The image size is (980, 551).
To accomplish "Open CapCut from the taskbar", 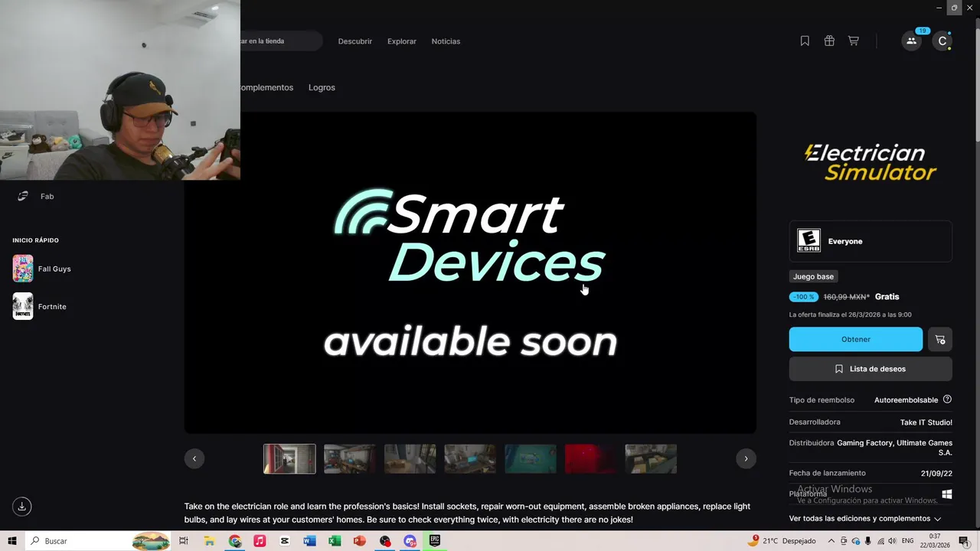I will [x=285, y=541].
